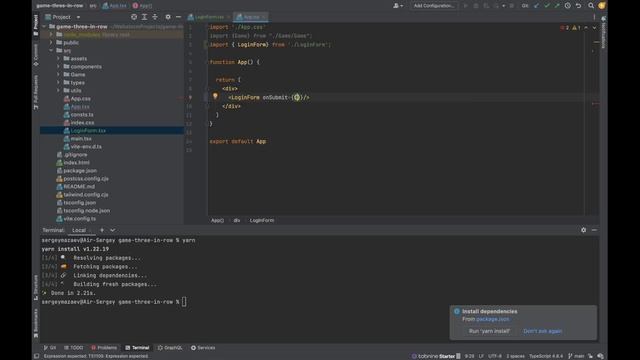Switch to the App.tsx editor tab
Viewport: 640px width, 360px height.
point(251,17)
